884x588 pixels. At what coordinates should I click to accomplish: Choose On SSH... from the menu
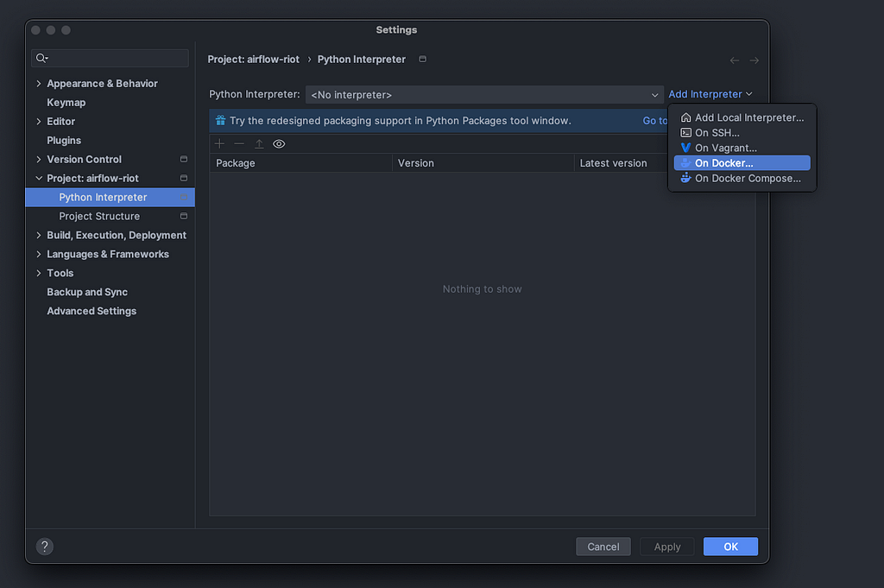(742, 132)
